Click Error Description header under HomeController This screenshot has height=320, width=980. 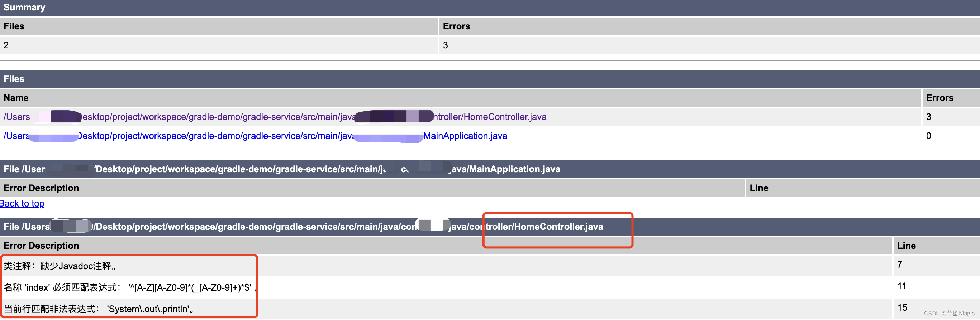click(x=446, y=246)
